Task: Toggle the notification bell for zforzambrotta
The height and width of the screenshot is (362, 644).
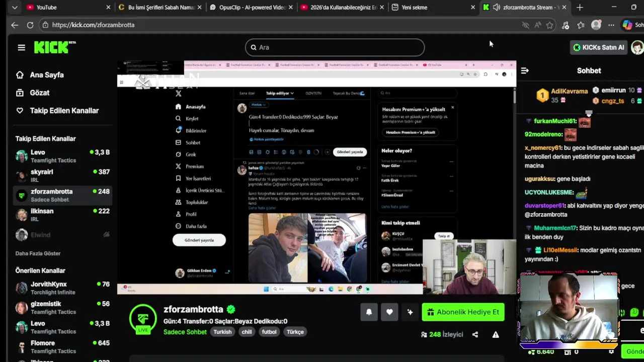Action: (x=369, y=312)
